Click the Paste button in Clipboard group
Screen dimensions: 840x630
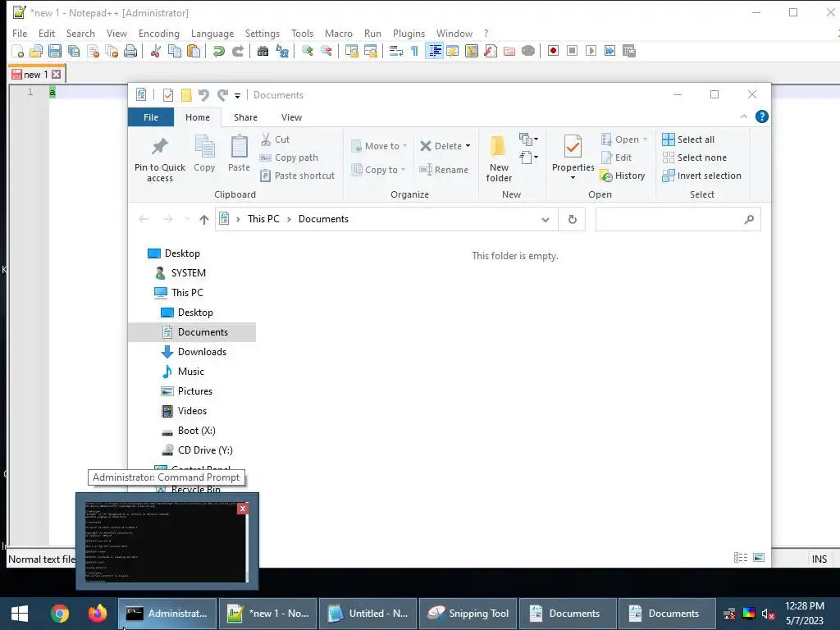coord(239,154)
